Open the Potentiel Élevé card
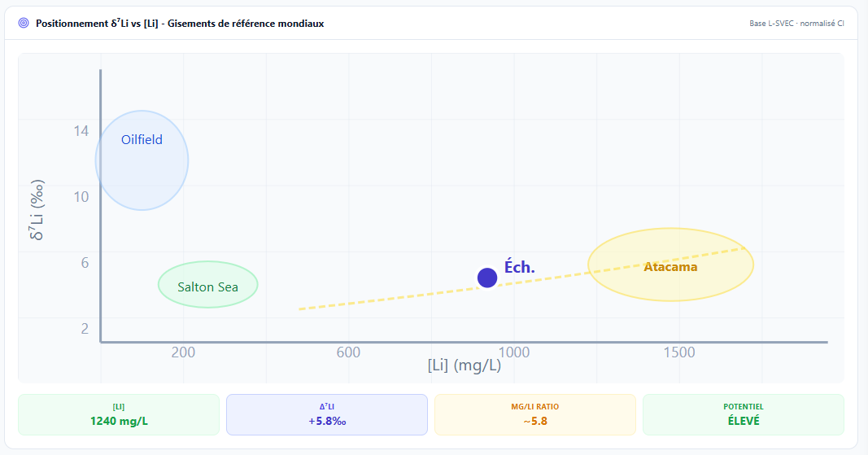Viewport: 868px width, 455px height. (743, 414)
